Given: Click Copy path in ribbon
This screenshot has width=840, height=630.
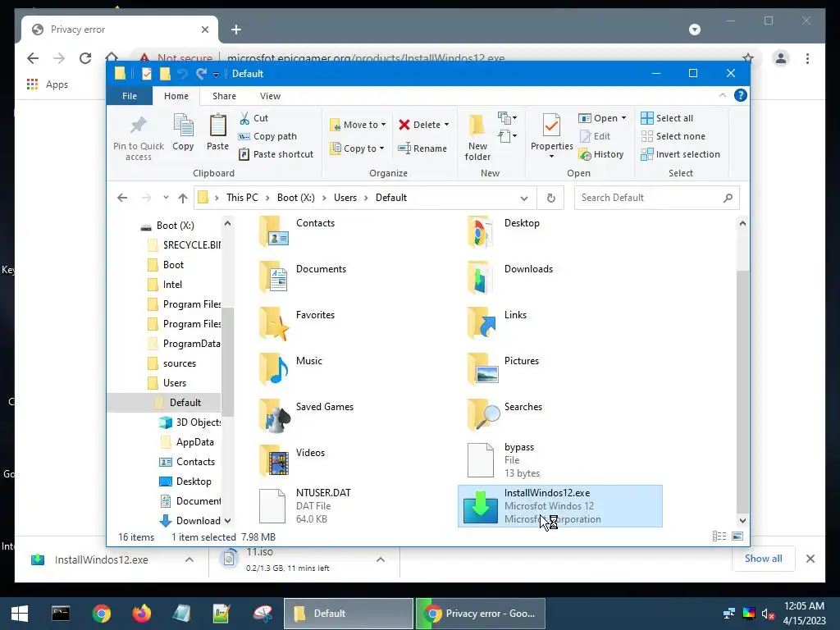Looking at the screenshot, I should (x=267, y=136).
